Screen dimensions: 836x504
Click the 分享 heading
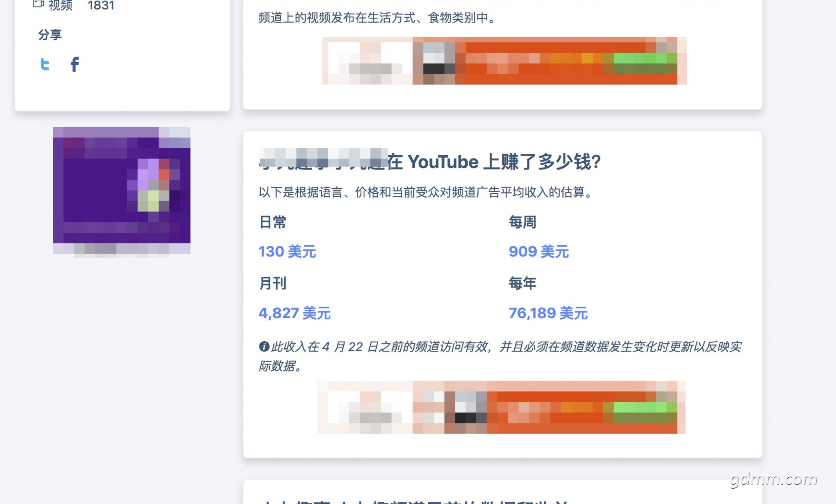(x=50, y=35)
